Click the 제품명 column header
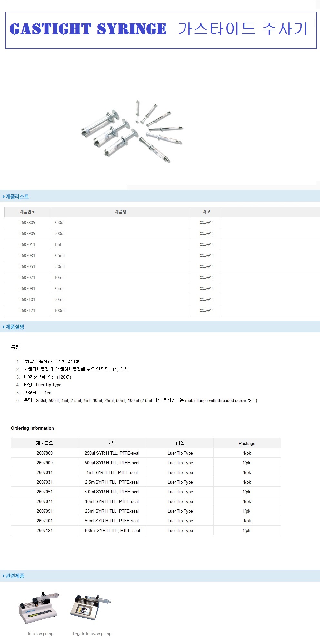Image resolution: width=320 pixels, height=644 pixels. click(x=121, y=212)
